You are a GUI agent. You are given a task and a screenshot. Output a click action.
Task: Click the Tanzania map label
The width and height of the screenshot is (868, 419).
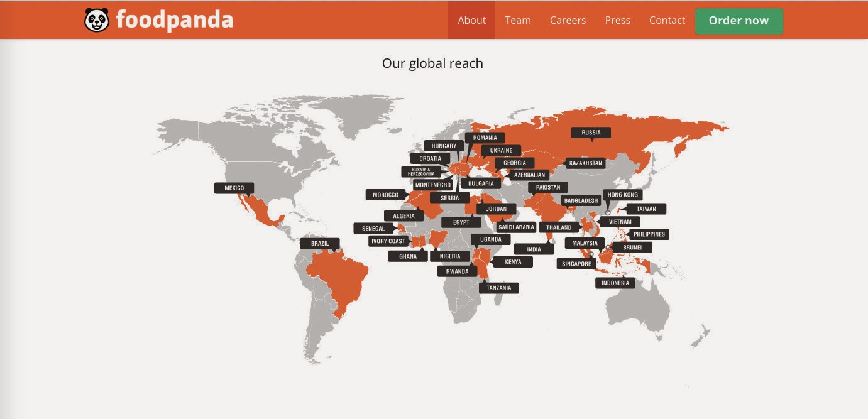pos(500,288)
